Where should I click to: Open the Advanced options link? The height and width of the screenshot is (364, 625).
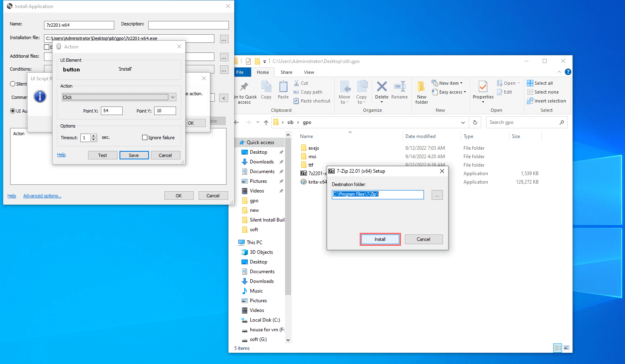click(42, 196)
